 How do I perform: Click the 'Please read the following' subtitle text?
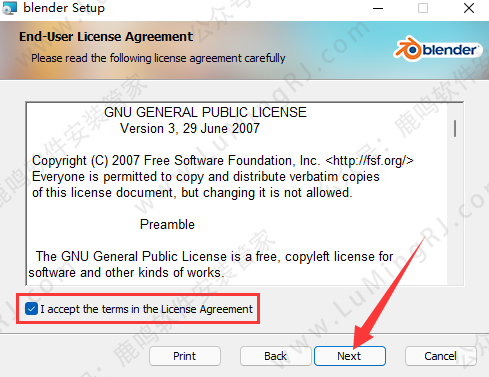coord(158,58)
